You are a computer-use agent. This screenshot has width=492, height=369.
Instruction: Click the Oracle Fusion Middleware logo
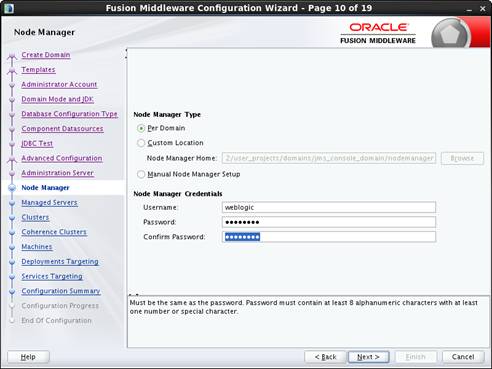378,33
